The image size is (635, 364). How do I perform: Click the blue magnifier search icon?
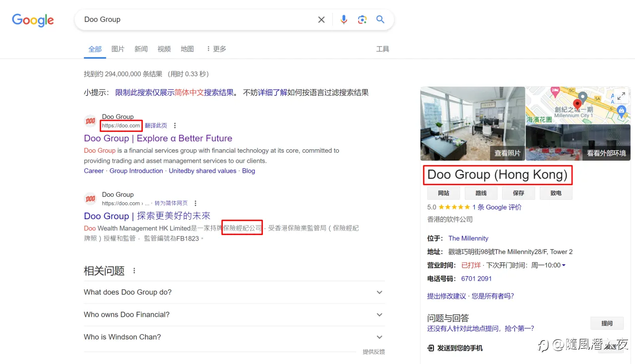(x=381, y=19)
